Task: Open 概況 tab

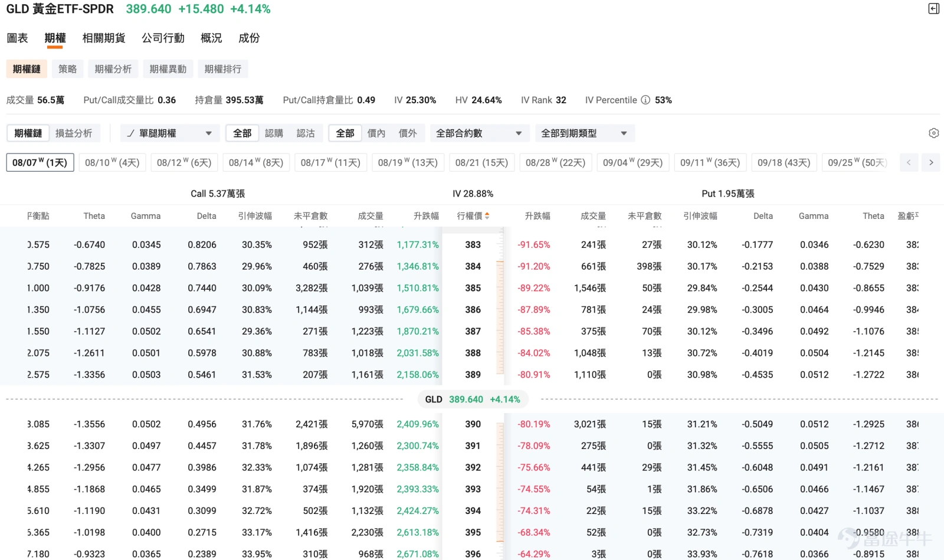Action: 211,38
